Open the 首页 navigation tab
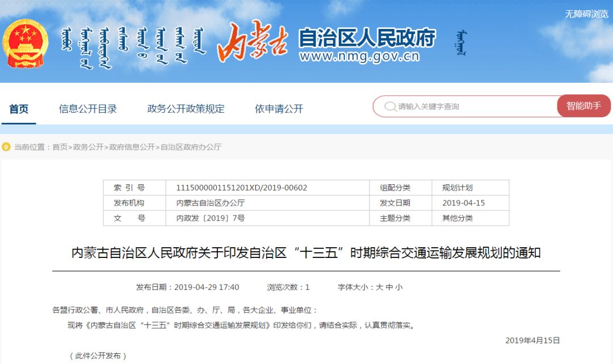 (19, 109)
